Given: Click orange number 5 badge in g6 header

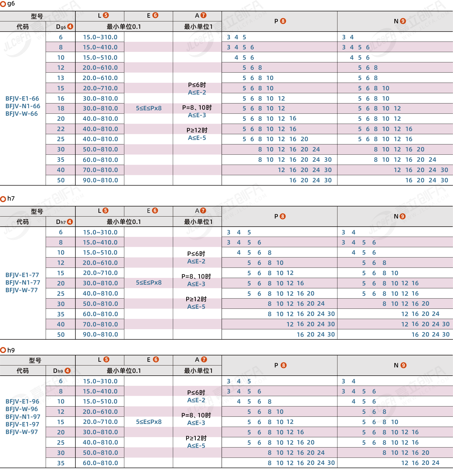Looking at the screenshot, I should tap(106, 16).
